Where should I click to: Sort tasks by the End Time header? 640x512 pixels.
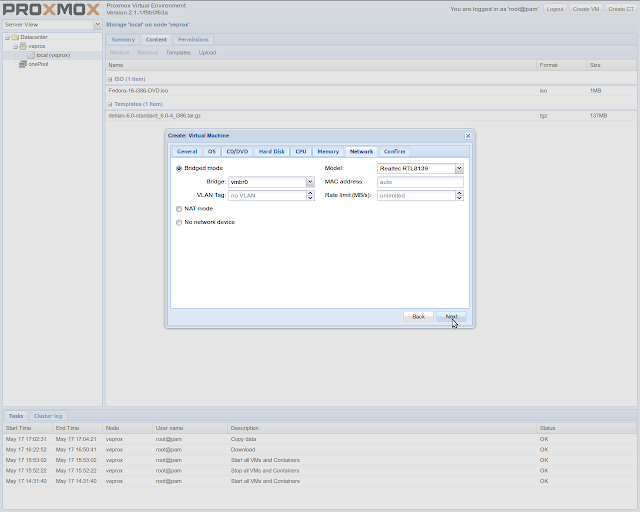[78, 428]
